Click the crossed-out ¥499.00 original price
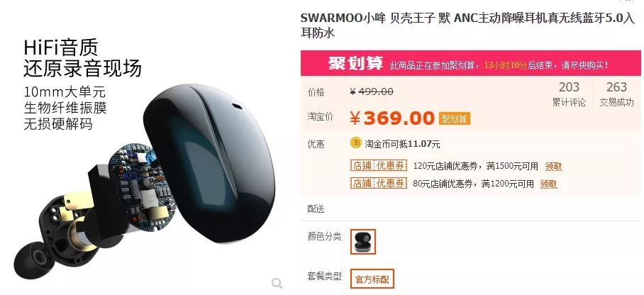 coord(371,91)
